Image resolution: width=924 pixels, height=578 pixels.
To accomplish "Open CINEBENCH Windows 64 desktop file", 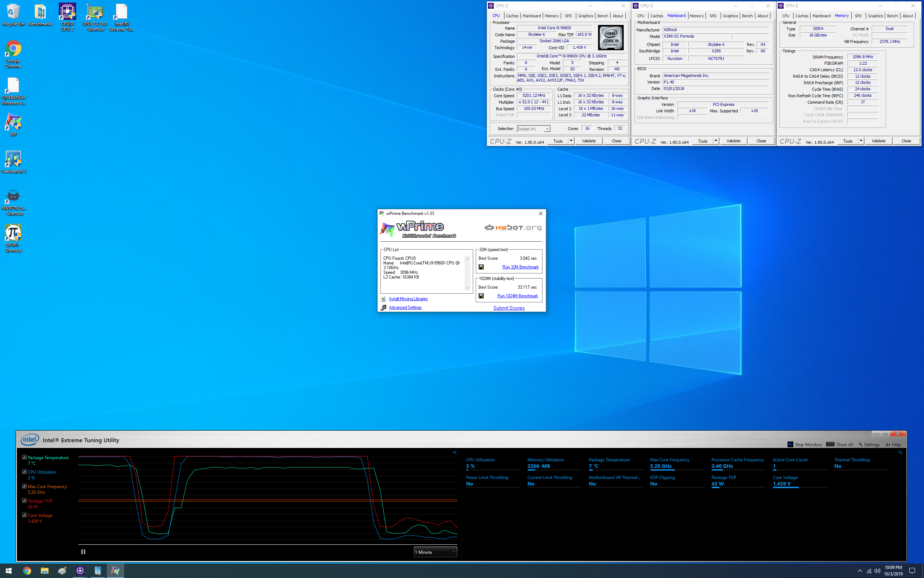I will [13, 91].
